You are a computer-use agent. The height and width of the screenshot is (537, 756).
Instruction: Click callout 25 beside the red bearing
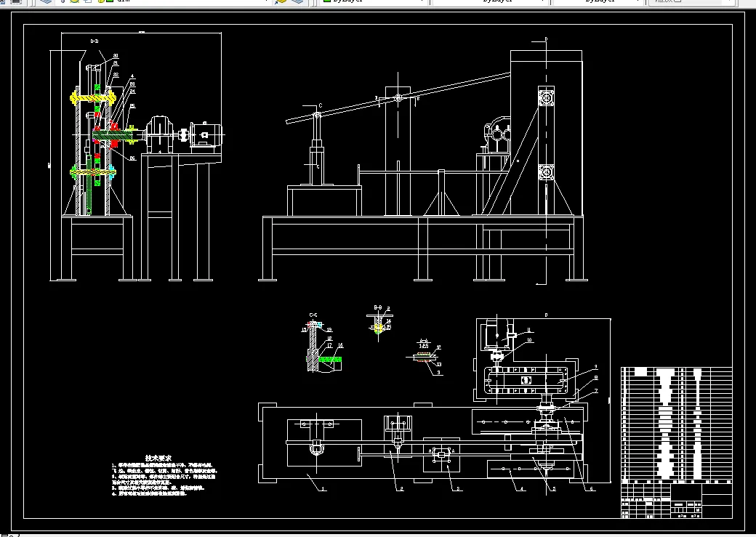tap(132, 106)
